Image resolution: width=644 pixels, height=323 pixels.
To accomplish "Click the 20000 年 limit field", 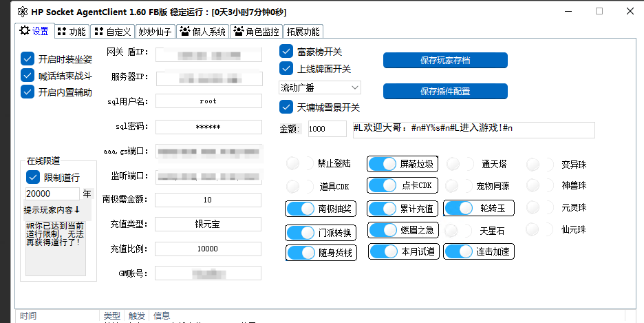I will click(52, 194).
